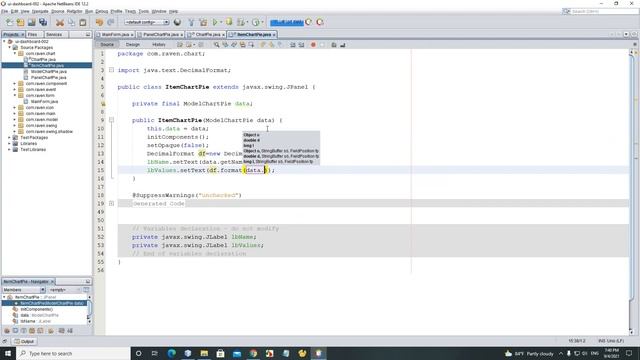
Task: Expand the Libraries node
Action: coord(10,143)
